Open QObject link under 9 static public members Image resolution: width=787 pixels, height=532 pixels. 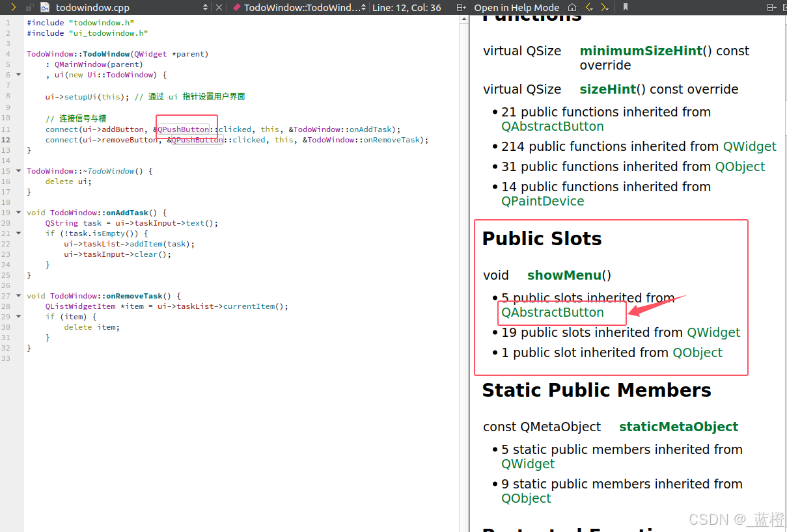(526, 498)
